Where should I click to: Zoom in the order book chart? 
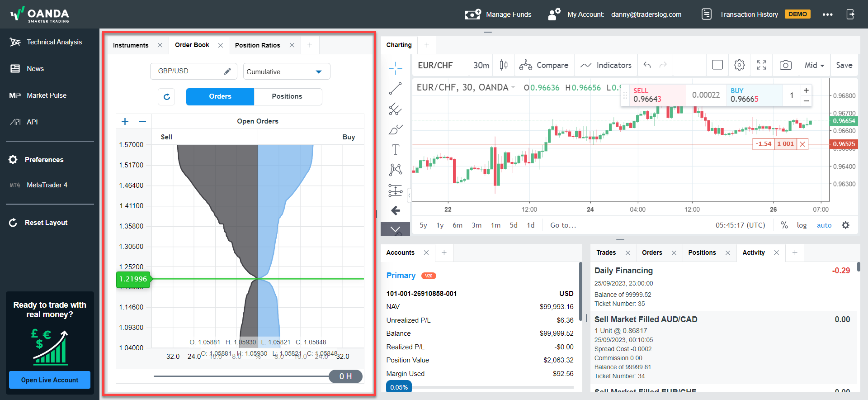coord(125,121)
